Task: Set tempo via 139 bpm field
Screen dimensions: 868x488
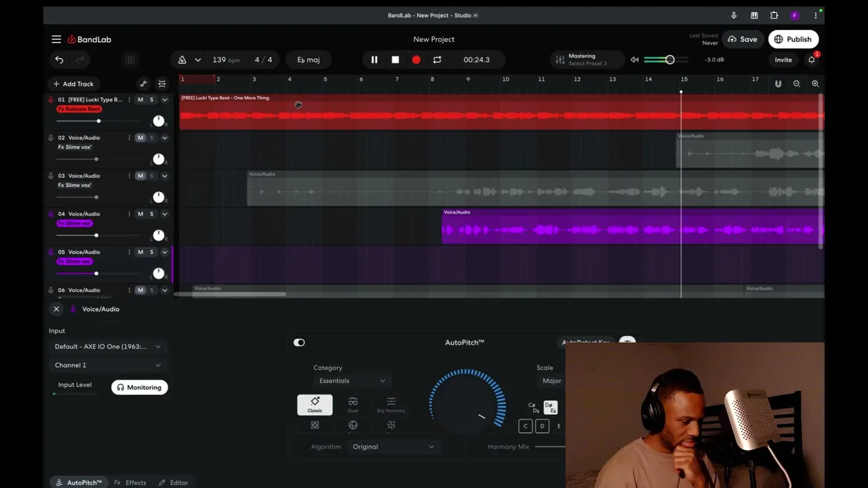Action: pyautogui.click(x=226, y=60)
